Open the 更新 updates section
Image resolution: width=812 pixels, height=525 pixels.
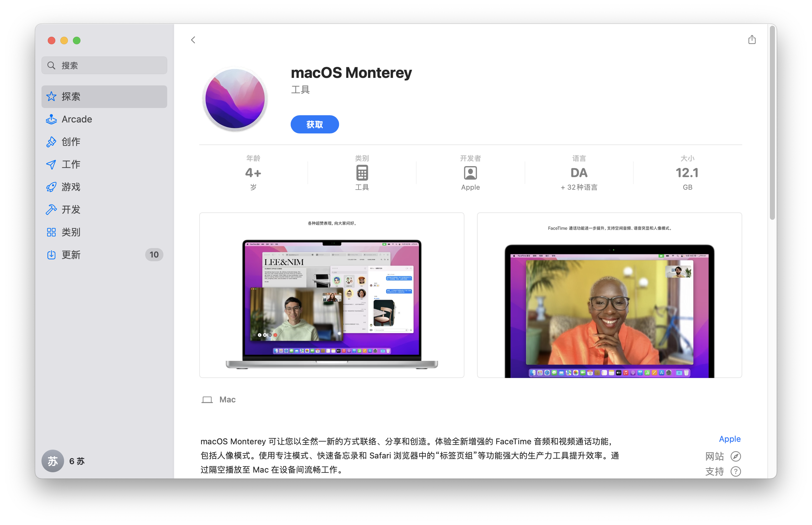click(71, 255)
